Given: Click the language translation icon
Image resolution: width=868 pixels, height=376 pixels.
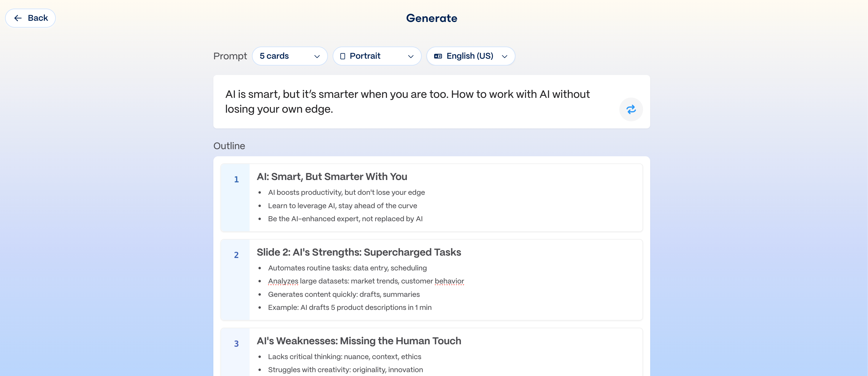Looking at the screenshot, I should point(438,56).
